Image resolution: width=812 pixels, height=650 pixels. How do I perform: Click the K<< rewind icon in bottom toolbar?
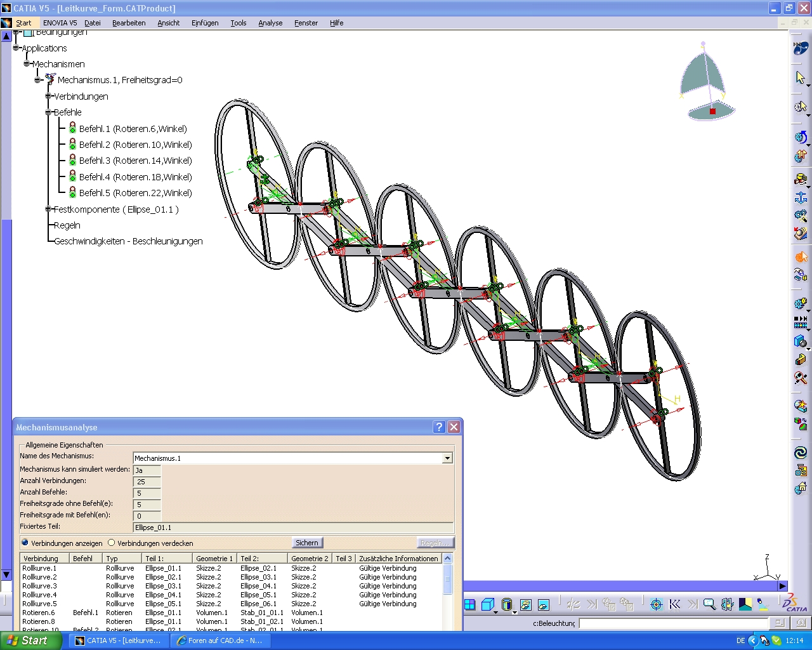pos(674,604)
